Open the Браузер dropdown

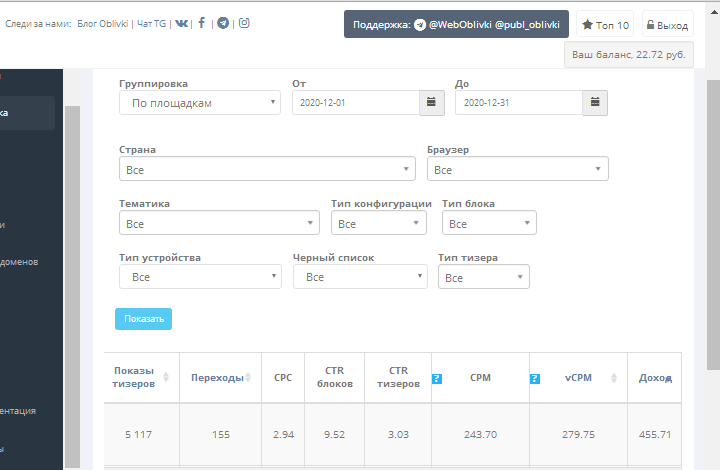[517, 169]
